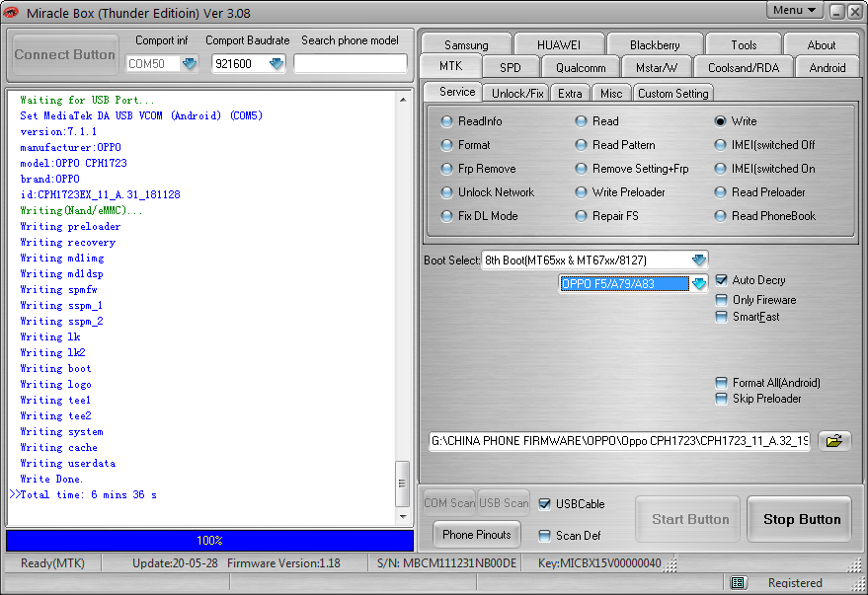Open the firmware file browse folder icon

834,441
